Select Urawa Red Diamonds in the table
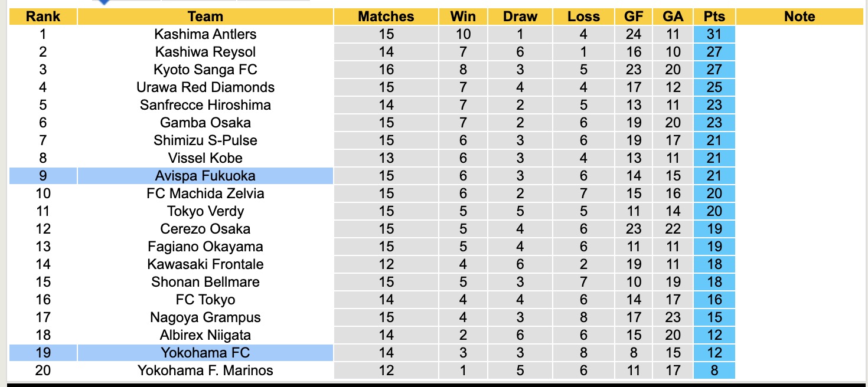Viewport: 868px width, 387px height. (x=205, y=87)
